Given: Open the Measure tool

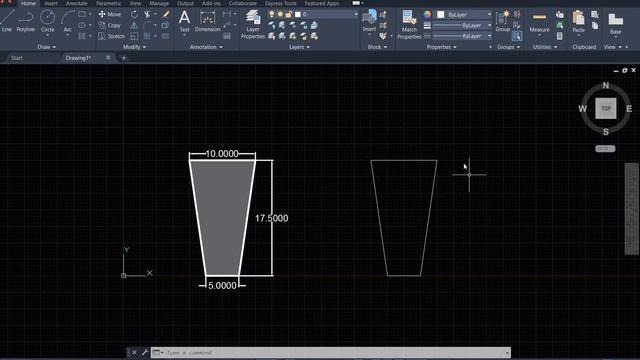Looking at the screenshot, I should [x=539, y=21].
